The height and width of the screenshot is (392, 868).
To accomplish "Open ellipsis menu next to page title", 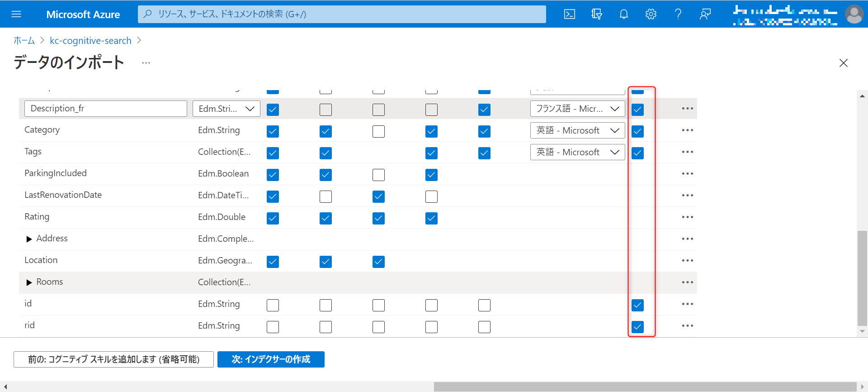I will [x=146, y=63].
